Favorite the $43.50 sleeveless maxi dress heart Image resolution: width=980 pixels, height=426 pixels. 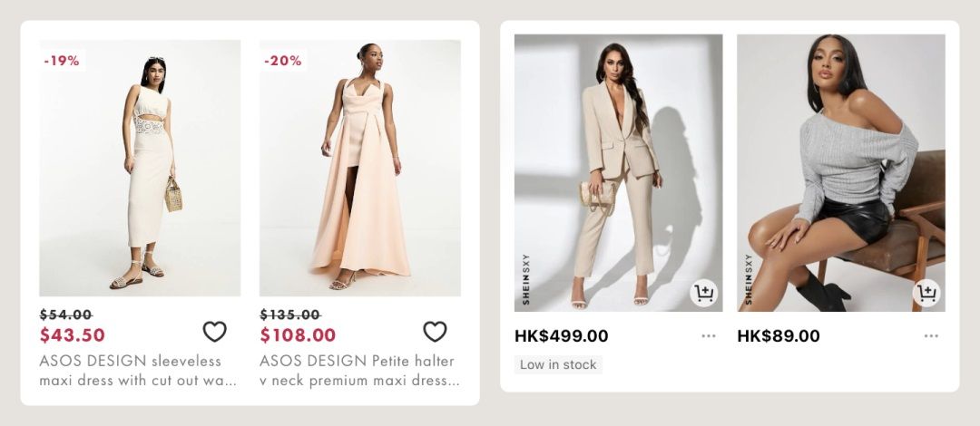pos(214,332)
